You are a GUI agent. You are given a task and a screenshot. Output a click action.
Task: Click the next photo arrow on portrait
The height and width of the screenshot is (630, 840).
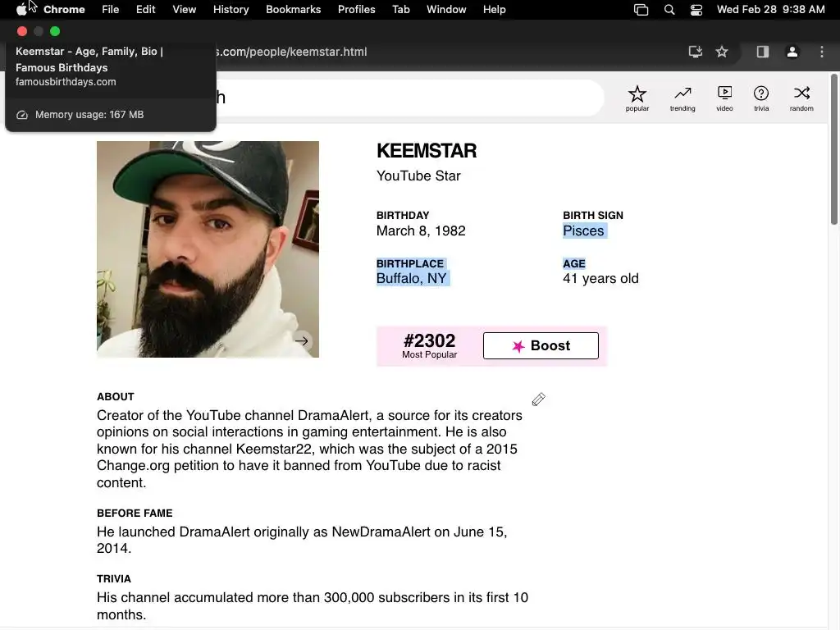(302, 340)
